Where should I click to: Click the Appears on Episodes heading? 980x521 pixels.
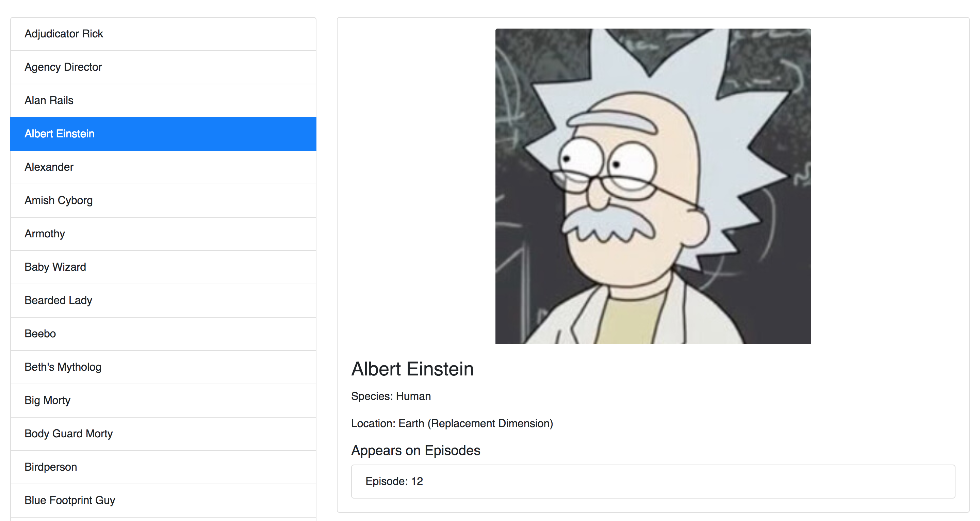(415, 451)
